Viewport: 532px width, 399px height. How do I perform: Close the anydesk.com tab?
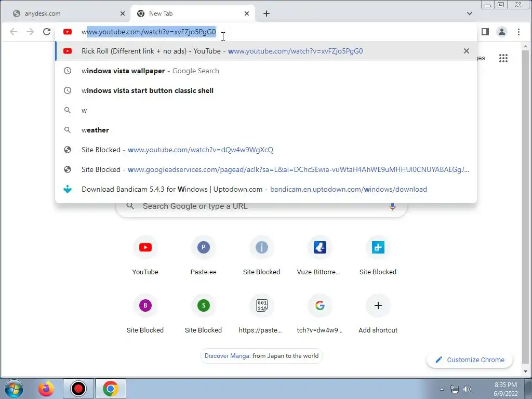click(x=123, y=14)
